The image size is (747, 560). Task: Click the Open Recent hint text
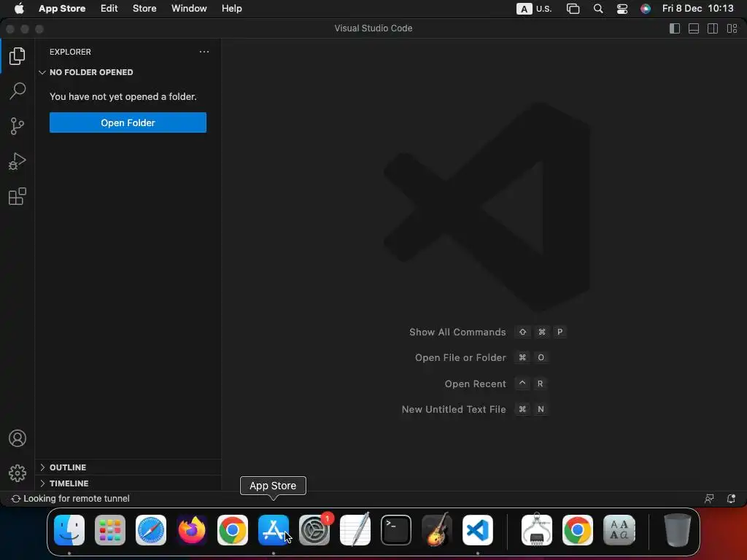[x=475, y=384]
